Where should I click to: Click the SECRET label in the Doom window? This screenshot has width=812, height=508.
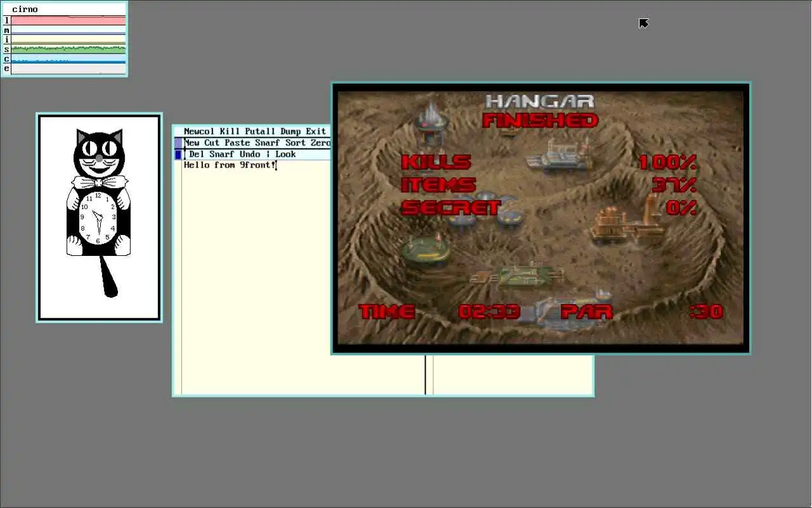coord(451,208)
